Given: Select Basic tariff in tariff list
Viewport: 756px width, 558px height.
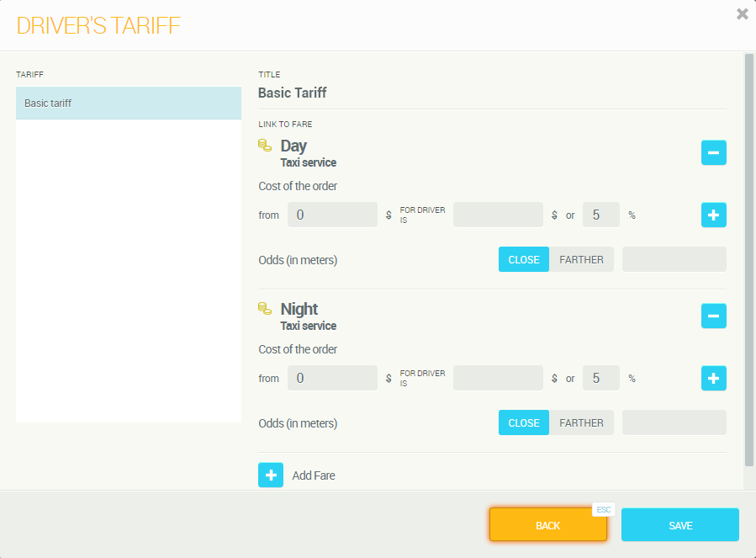Looking at the screenshot, I should 128,104.
